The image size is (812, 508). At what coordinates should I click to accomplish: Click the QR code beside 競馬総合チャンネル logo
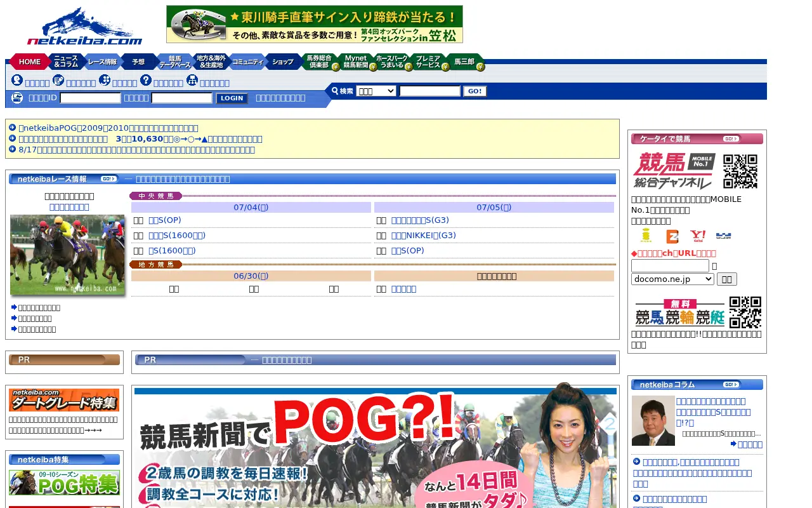click(x=740, y=171)
